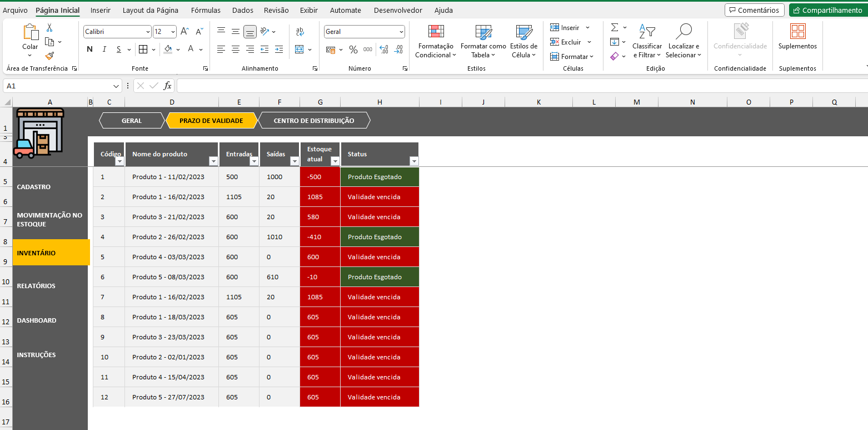The image size is (868, 430).
Task: Decrease font size with the smaller A icon
Action: coord(199,32)
